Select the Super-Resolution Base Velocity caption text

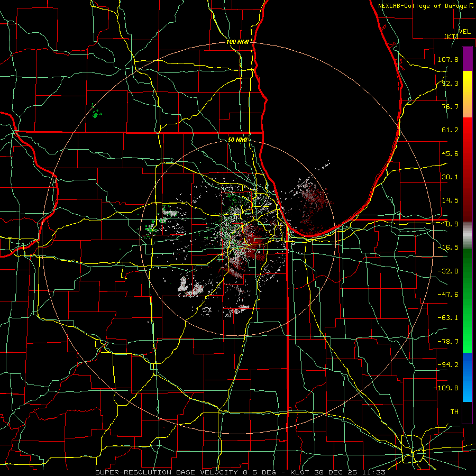click(241, 472)
